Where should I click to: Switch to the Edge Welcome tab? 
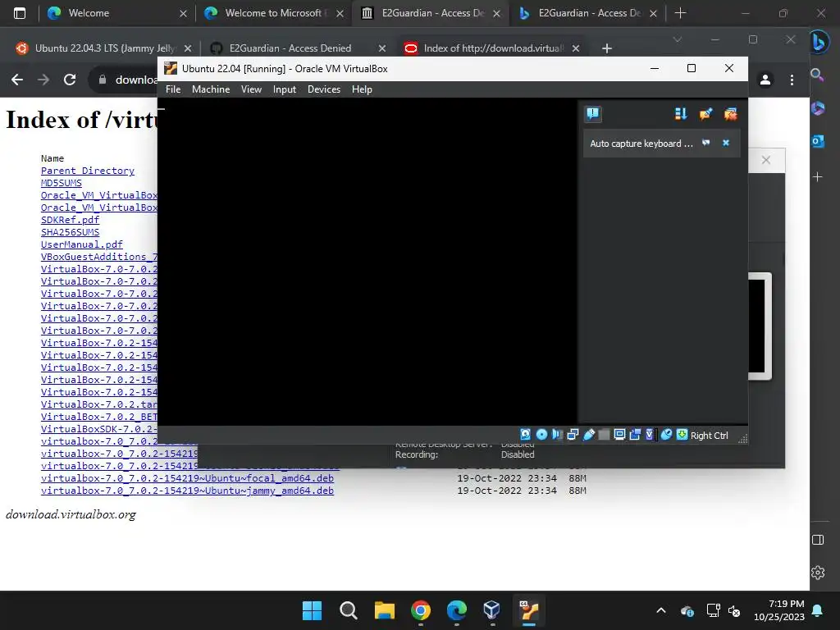click(116, 13)
